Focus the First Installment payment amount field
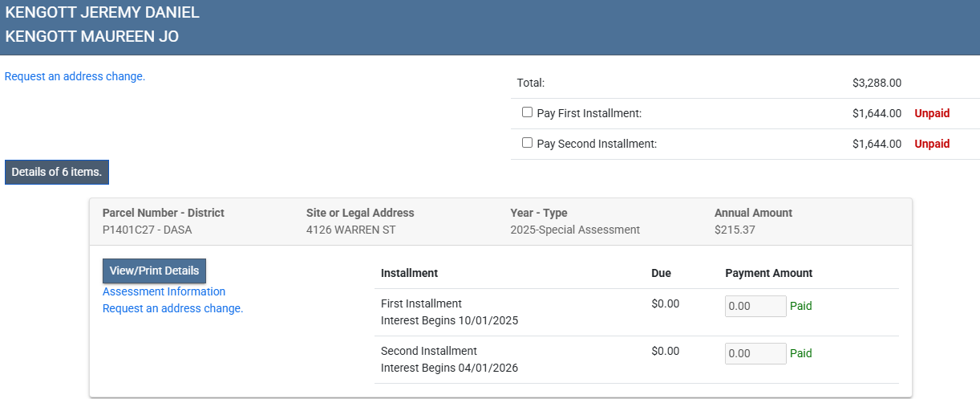980x399 pixels. 755,307
